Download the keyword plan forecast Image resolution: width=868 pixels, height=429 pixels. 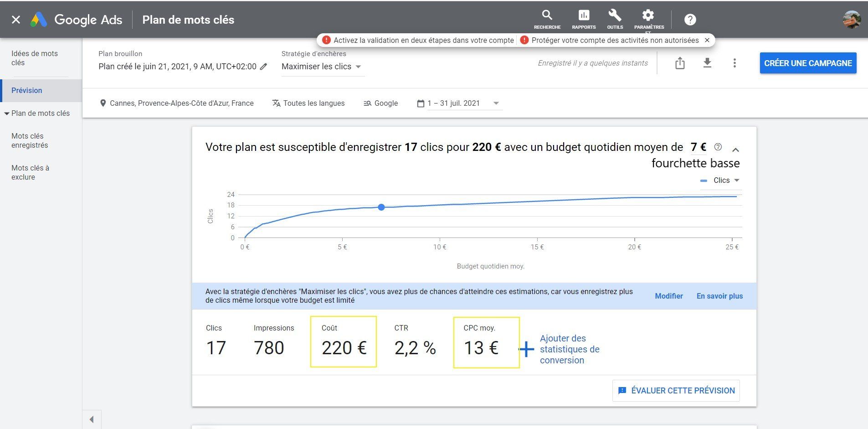pyautogui.click(x=707, y=63)
